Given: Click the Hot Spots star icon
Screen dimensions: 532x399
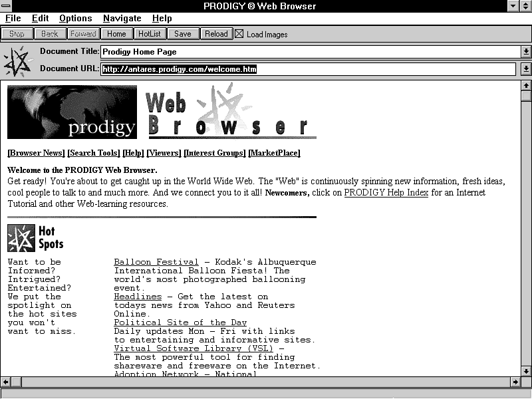Looking at the screenshot, I should pyautogui.click(x=21, y=238).
